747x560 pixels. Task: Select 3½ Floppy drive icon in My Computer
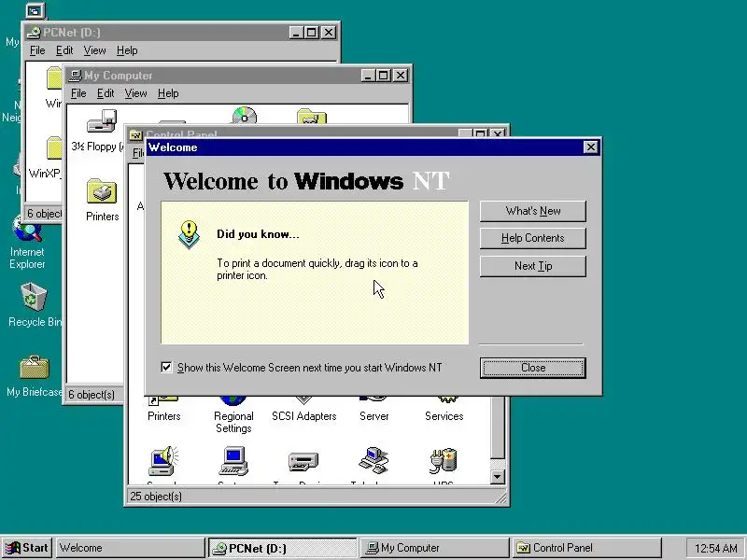point(101,130)
